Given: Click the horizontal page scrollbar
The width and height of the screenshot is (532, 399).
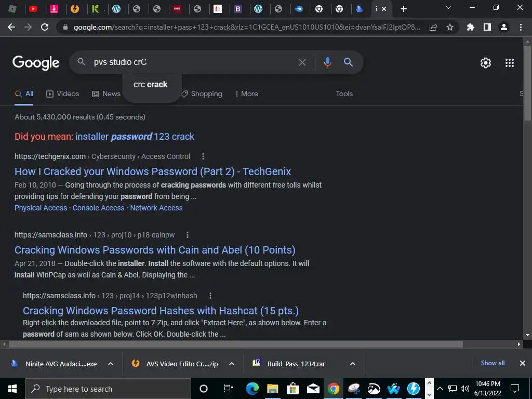Looking at the screenshot, I should point(236,344).
